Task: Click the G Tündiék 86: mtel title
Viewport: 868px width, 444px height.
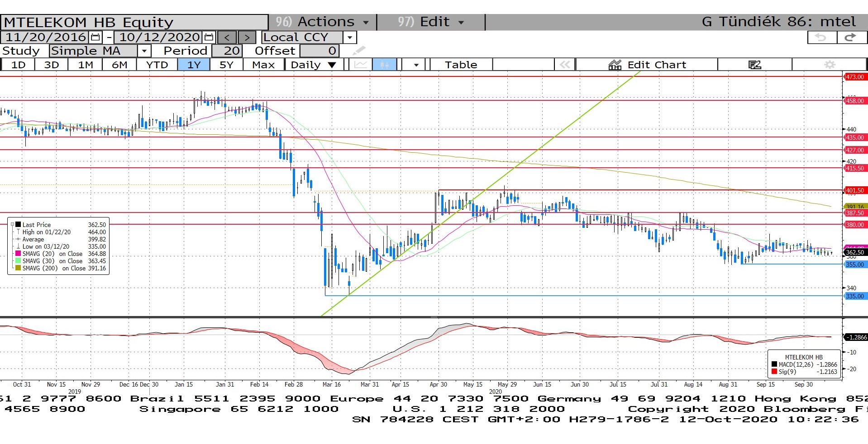Action: [x=778, y=22]
